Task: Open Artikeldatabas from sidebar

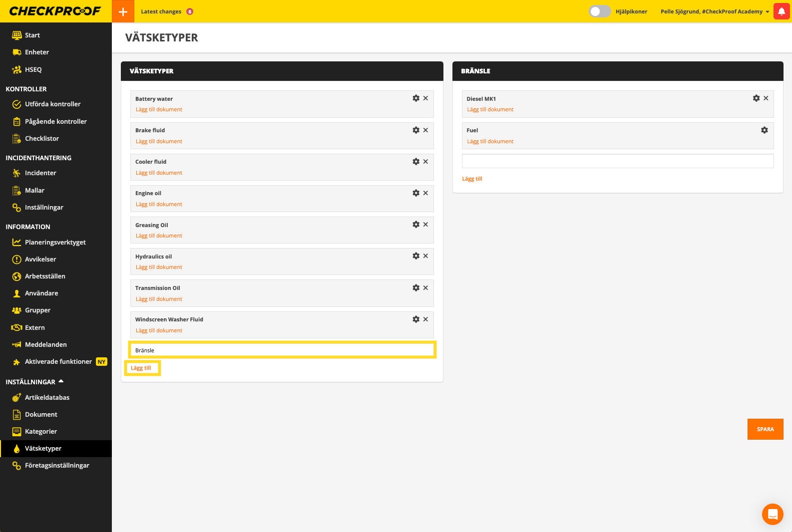Action: click(x=47, y=398)
